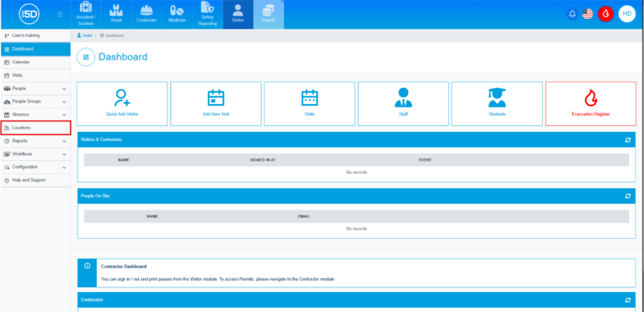Screen dimensions: 644x312
Task: Click the US flag language icon
Action: click(588, 14)
